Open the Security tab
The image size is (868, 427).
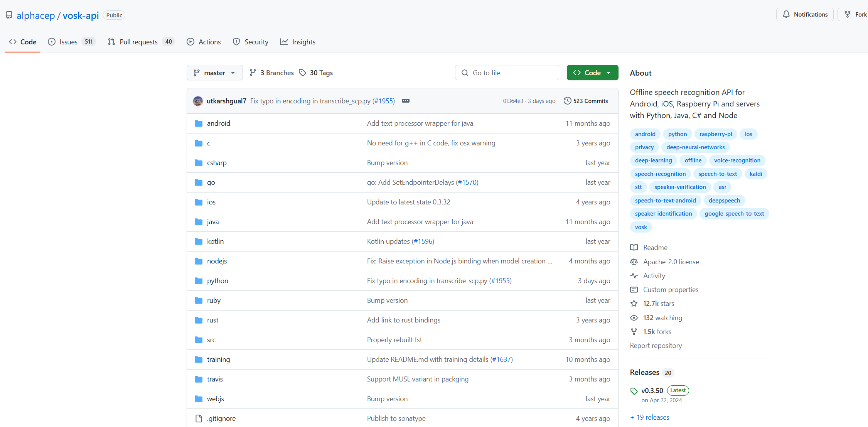coord(251,42)
